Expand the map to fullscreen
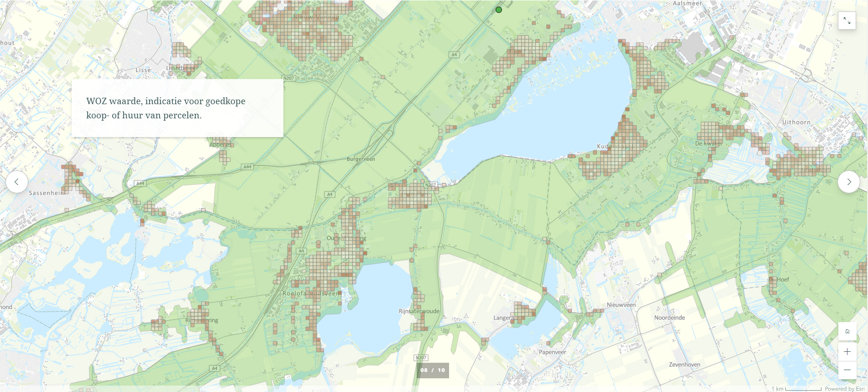This screenshot has width=868, height=392. click(847, 21)
